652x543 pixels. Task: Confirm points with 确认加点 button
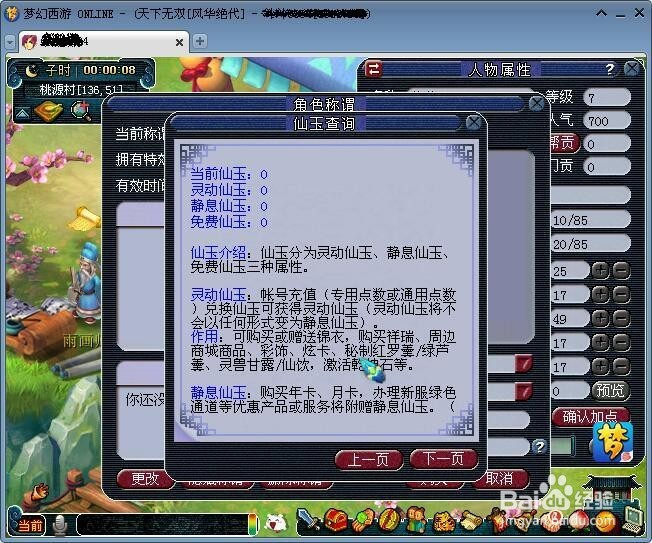point(590,416)
